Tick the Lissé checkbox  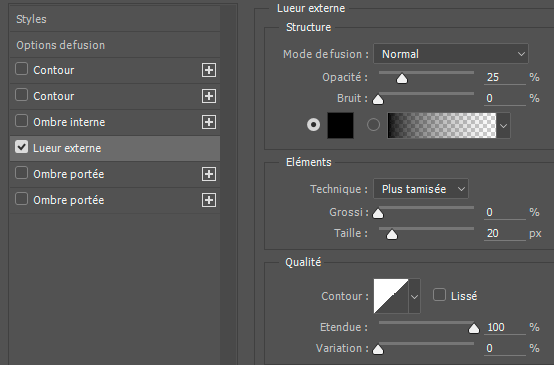[439, 295]
